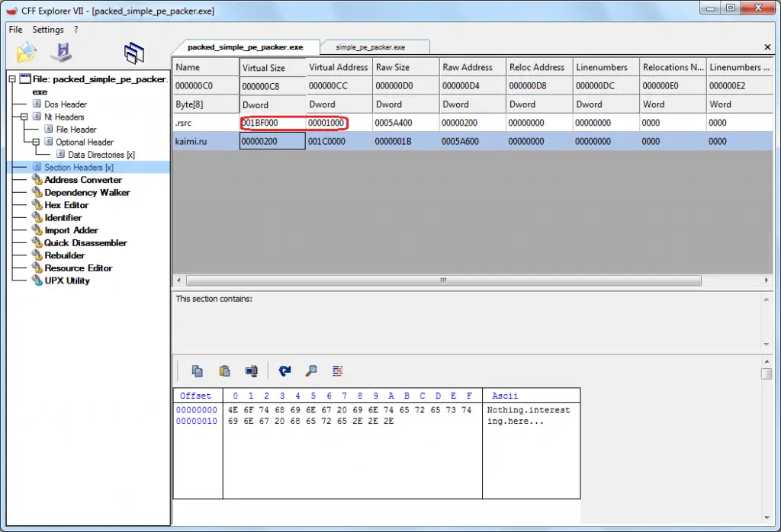Click the go-to-offset curved arrow icon
781x532 pixels.
pyautogui.click(x=284, y=370)
